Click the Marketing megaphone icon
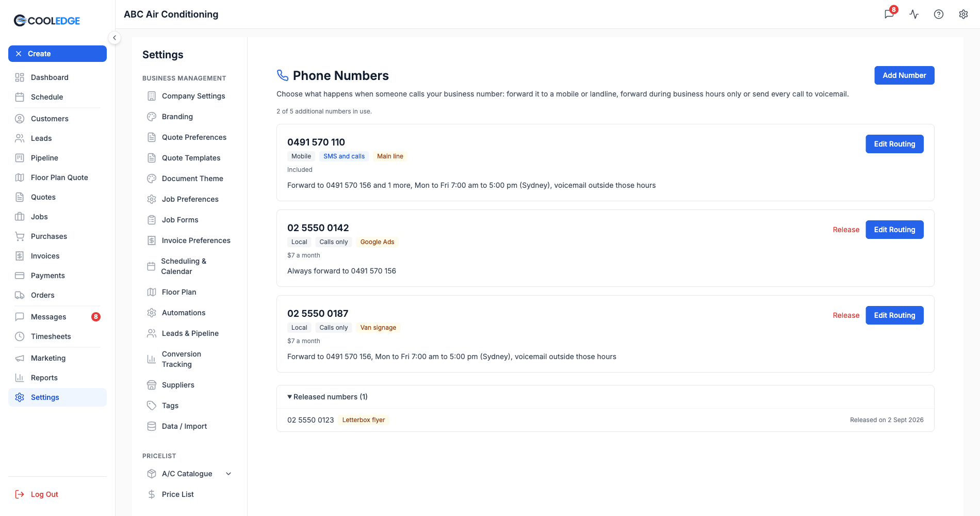 coord(20,358)
